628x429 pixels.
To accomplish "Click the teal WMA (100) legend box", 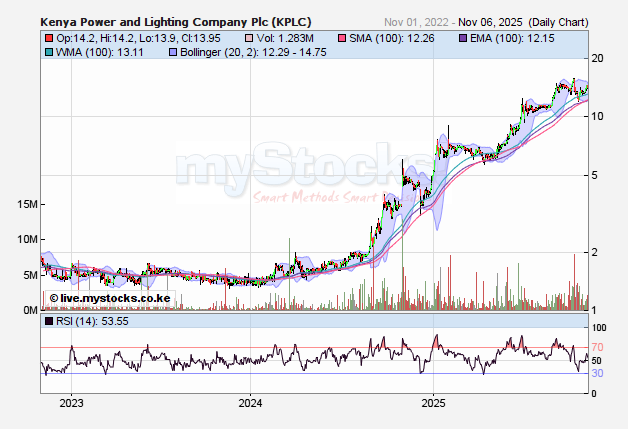I will pyautogui.click(x=47, y=52).
